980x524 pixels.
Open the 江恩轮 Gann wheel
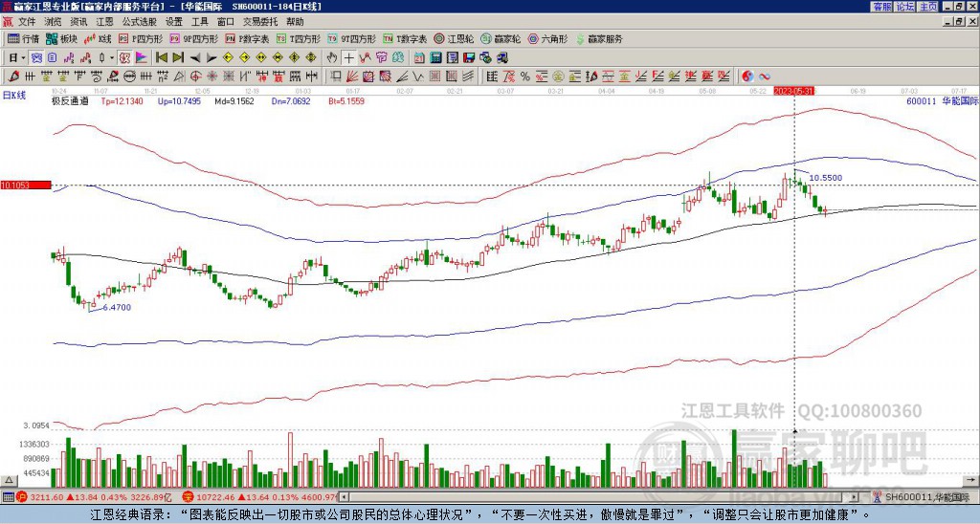(x=454, y=38)
